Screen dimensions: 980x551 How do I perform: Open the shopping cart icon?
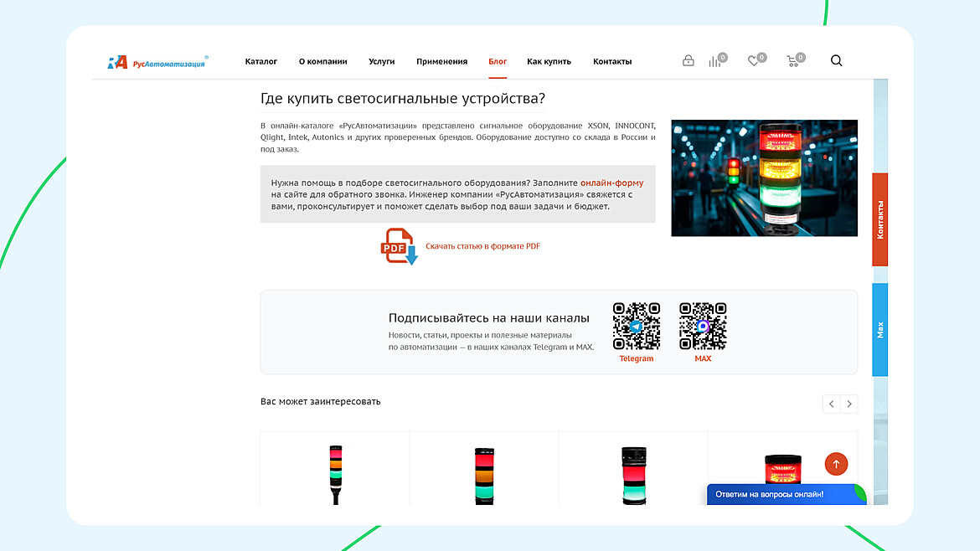[793, 60]
